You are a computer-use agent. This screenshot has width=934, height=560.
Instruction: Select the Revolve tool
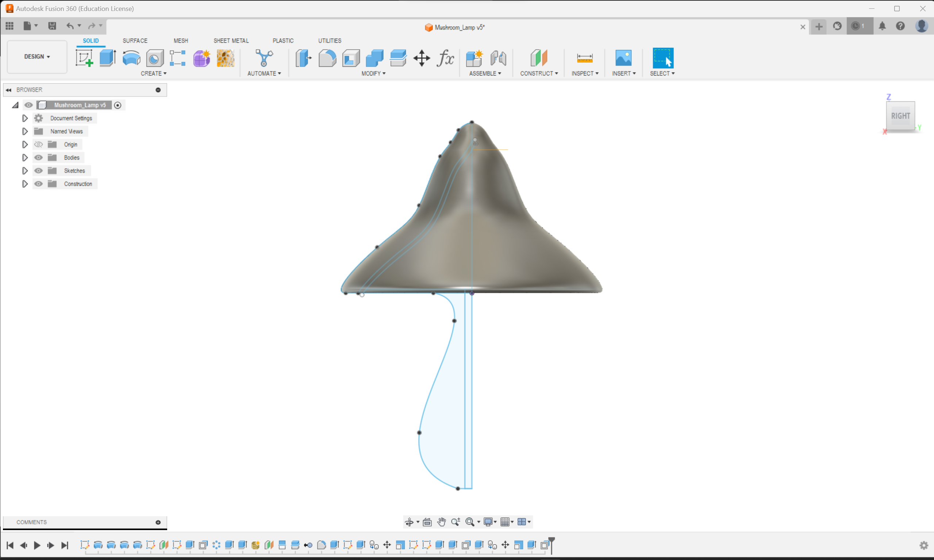pos(131,58)
